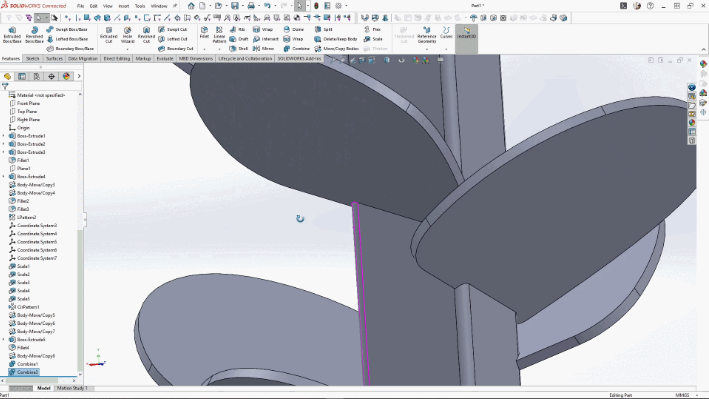
Task: Activate the Shell feature tool
Action: click(x=239, y=48)
